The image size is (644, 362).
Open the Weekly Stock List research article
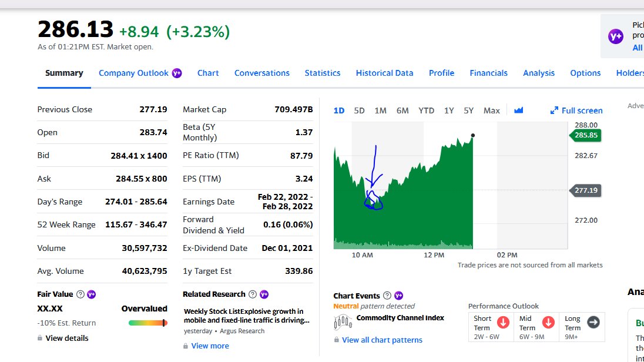(246, 316)
